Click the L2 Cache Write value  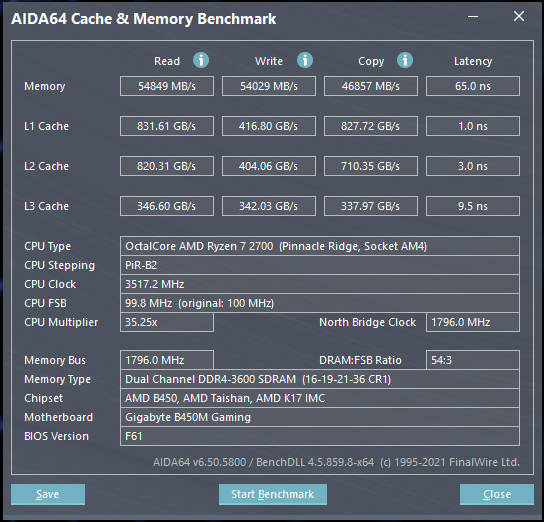tap(269, 166)
